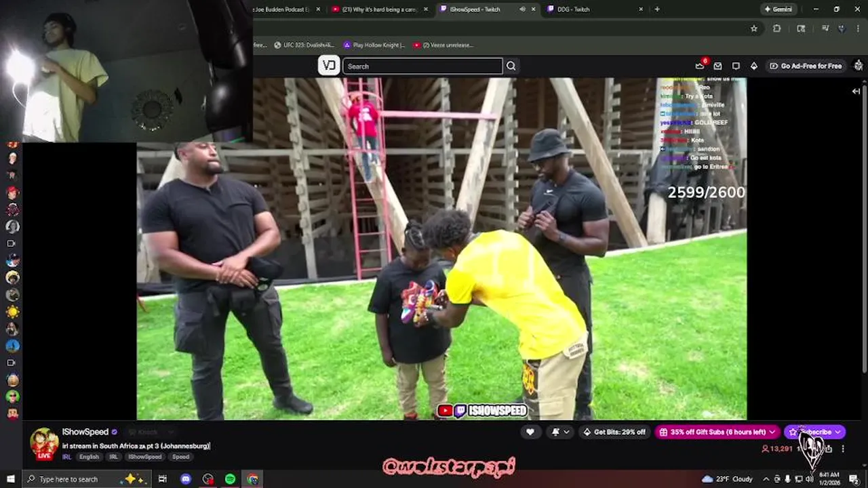Click the lower sidebar camera icon
The height and width of the screenshot is (488, 868).
[x=12, y=363]
